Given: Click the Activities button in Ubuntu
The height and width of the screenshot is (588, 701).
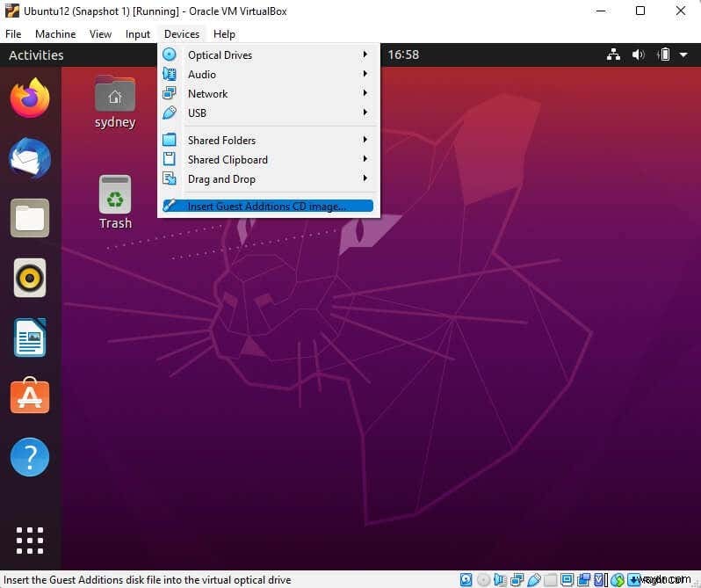Looking at the screenshot, I should (x=36, y=55).
